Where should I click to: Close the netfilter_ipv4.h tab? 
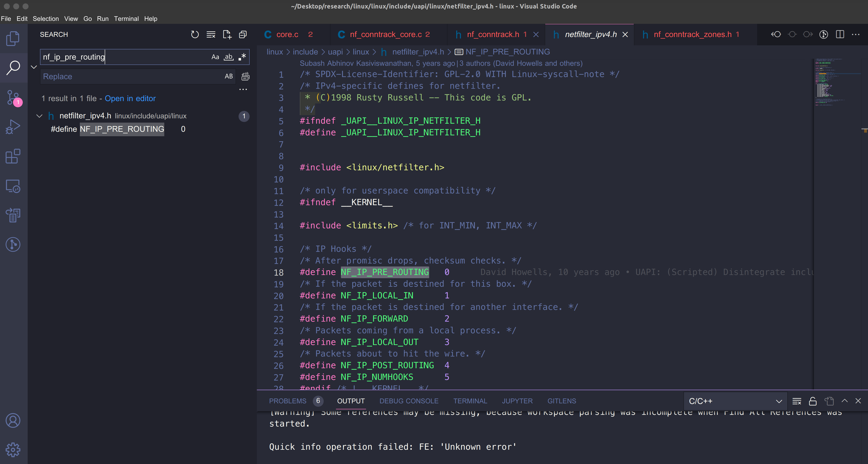click(625, 34)
